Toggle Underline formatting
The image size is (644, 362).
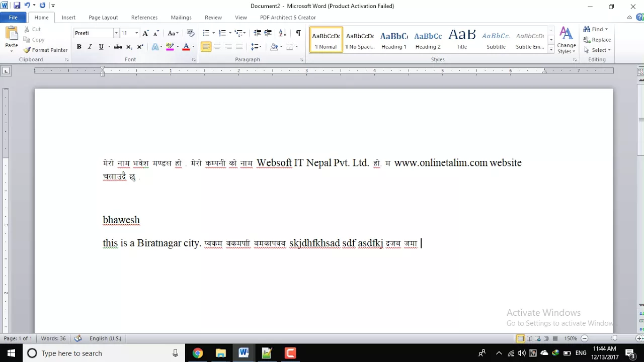tap(101, 47)
